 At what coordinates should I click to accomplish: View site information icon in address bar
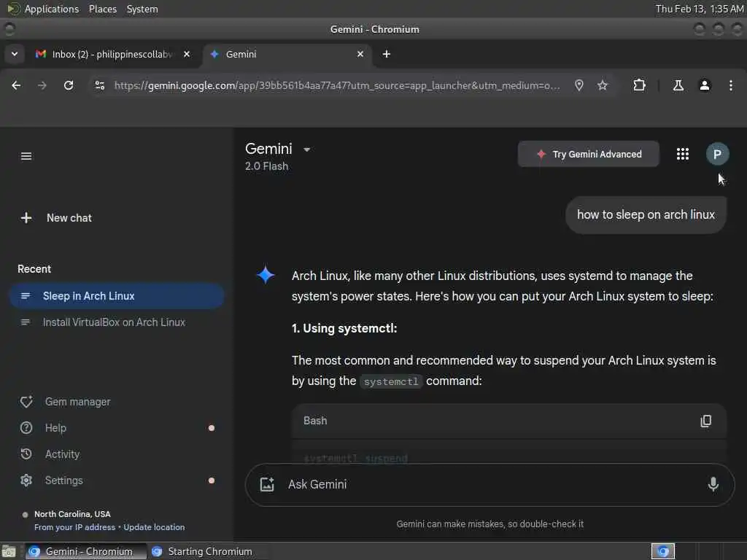[99, 85]
